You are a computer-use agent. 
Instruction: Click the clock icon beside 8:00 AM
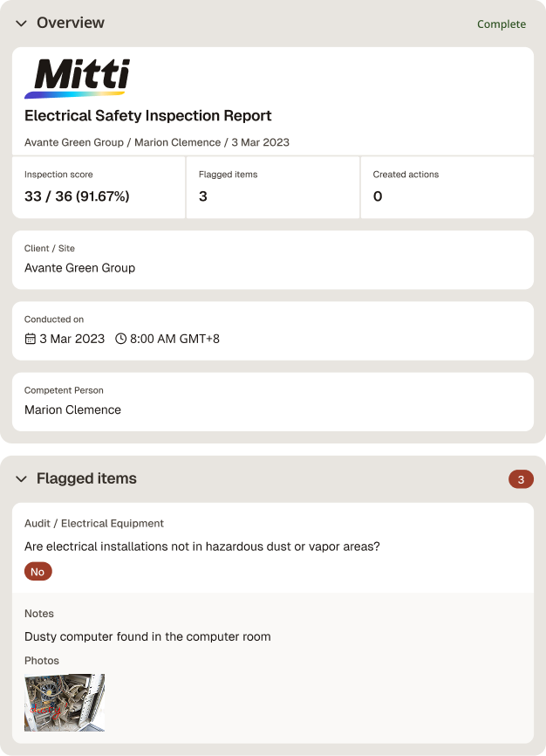point(121,339)
